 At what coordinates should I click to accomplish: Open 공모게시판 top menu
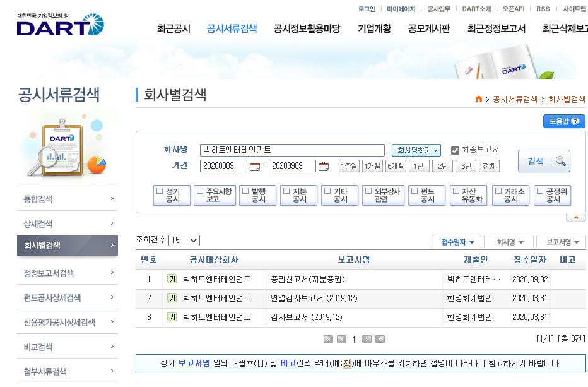[429, 28]
